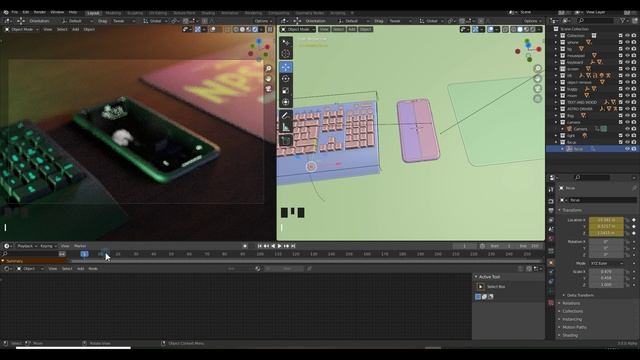The width and height of the screenshot is (640, 360).
Task: Switch to the Shading workspace tab
Action: 208,13
